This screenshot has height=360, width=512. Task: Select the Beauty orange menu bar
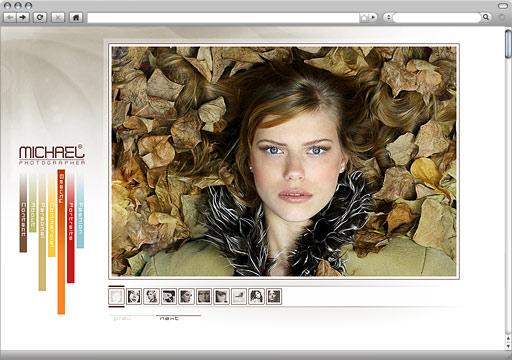(x=61, y=242)
